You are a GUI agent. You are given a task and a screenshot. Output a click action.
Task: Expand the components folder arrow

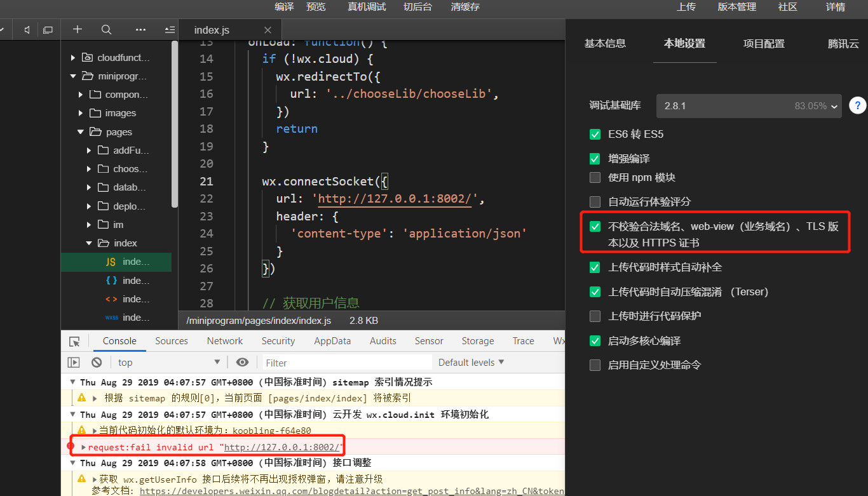point(81,95)
